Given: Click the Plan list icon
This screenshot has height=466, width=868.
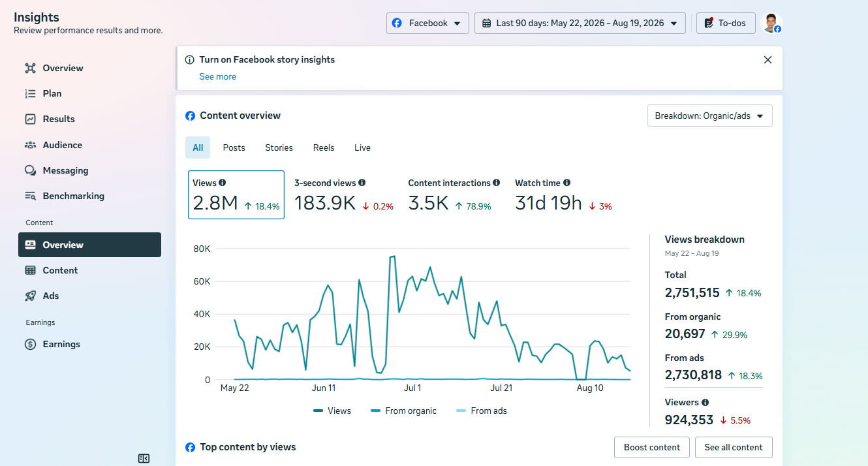Looking at the screenshot, I should pyautogui.click(x=30, y=93).
